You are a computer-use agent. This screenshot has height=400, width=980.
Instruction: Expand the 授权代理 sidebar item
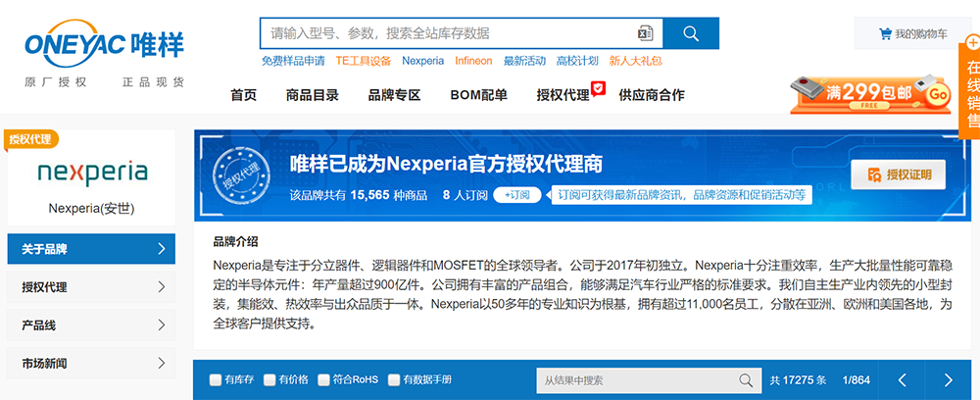(91, 287)
